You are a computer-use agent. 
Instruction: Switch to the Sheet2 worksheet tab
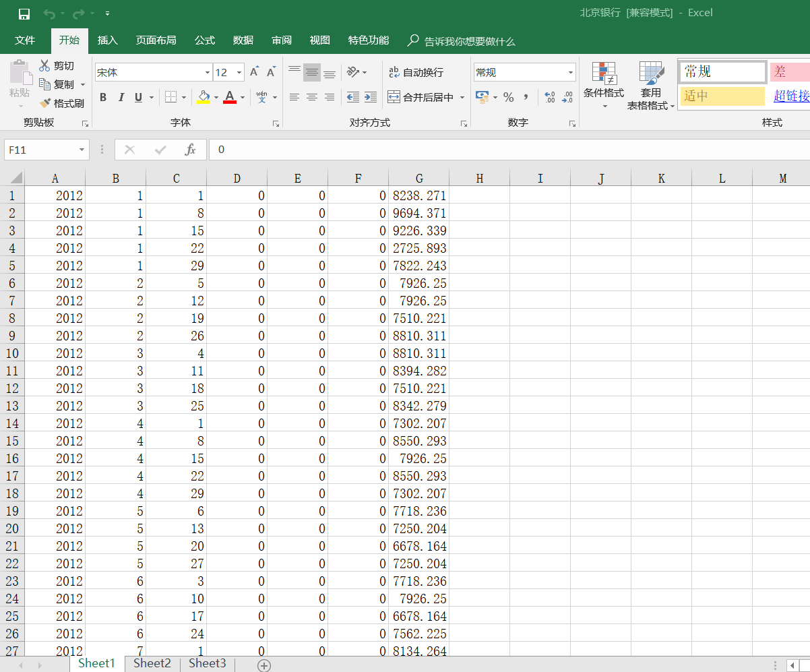pos(152,664)
